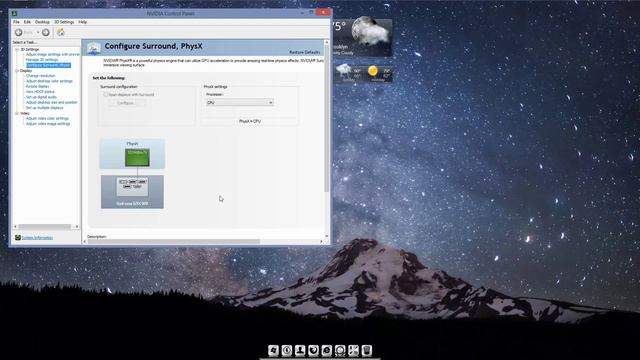Screen dimensions: 640x360
Task: Click the Configure Surround page header icon
Action: click(94, 48)
